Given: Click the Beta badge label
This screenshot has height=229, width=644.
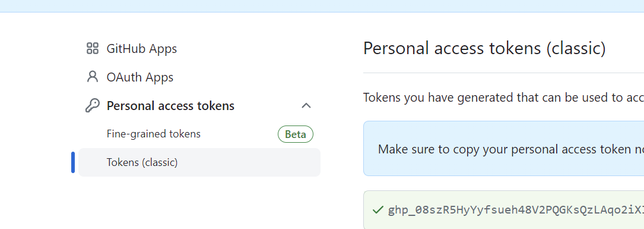Looking at the screenshot, I should pos(296,134).
